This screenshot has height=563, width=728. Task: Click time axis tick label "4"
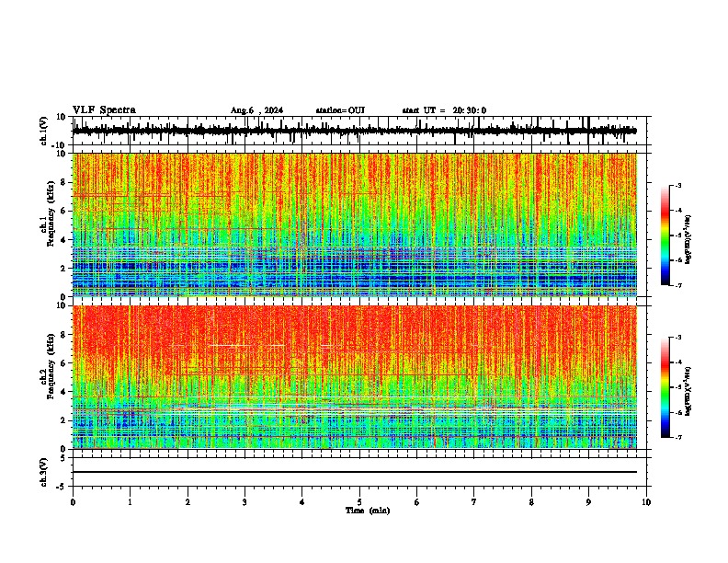tap(302, 502)
